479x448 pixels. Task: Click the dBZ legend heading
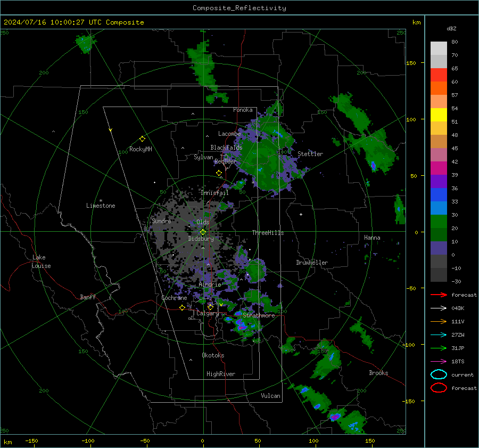coord(451,28)
